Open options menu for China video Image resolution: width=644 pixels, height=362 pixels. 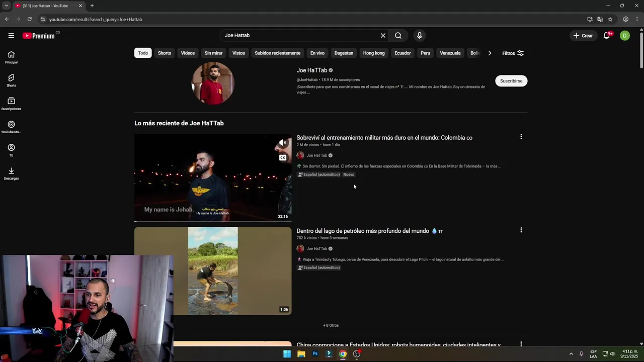[x=521, y=344]
